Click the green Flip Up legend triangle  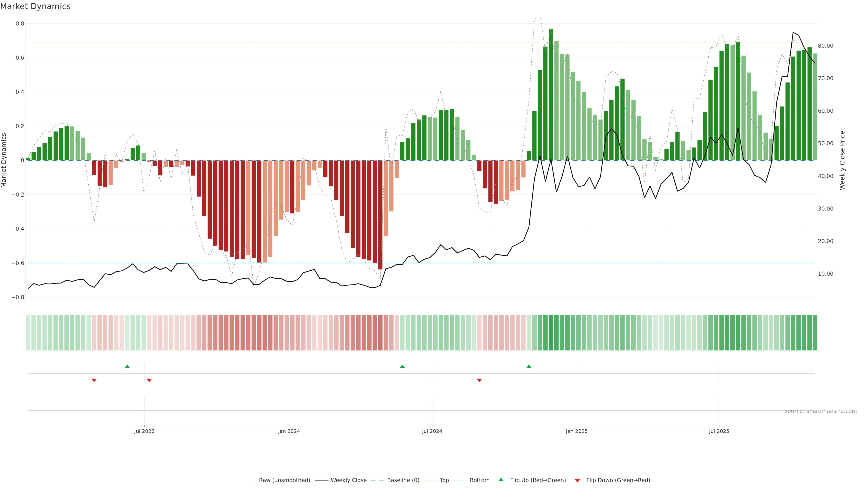[501, 480]
